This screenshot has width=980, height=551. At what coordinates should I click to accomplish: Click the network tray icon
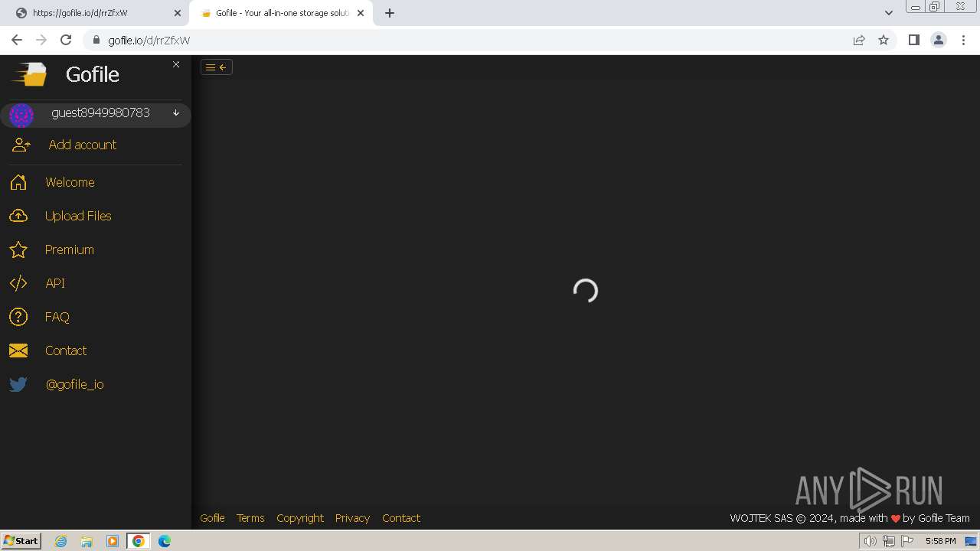tap(888, 541)
